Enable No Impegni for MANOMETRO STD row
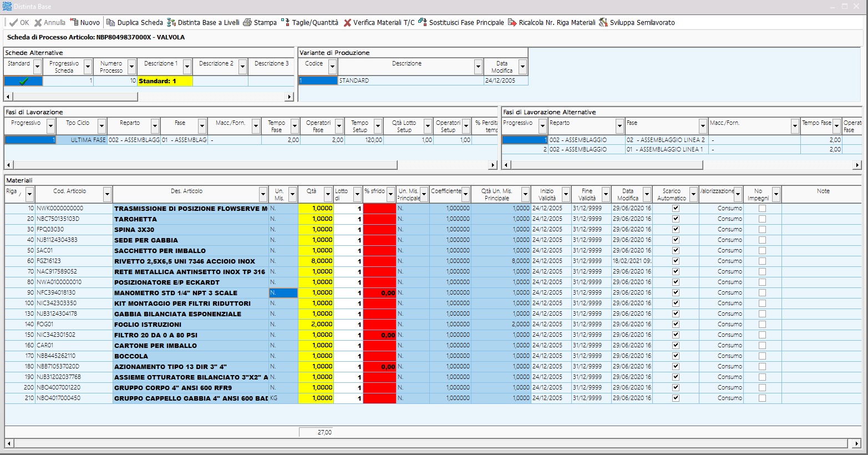The height and width of the screenshot is (455, 868). click(762, 292)
